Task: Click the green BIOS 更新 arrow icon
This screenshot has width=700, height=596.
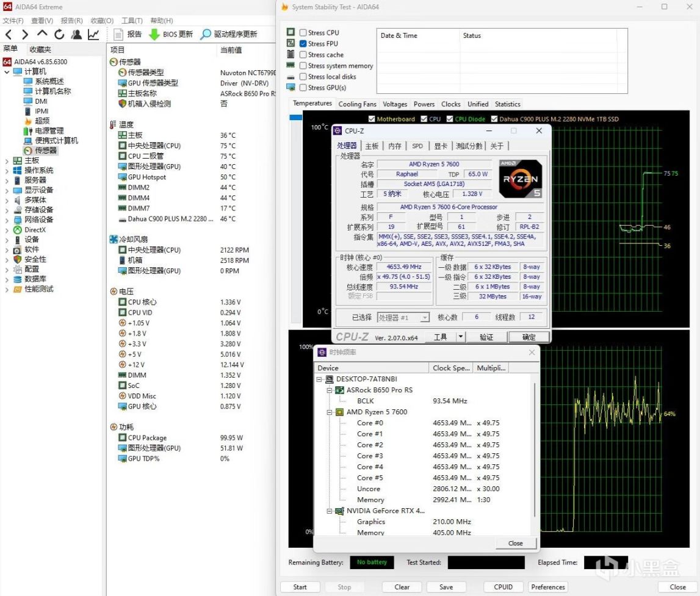Action: pyautogui.click(x=154, y=35)
